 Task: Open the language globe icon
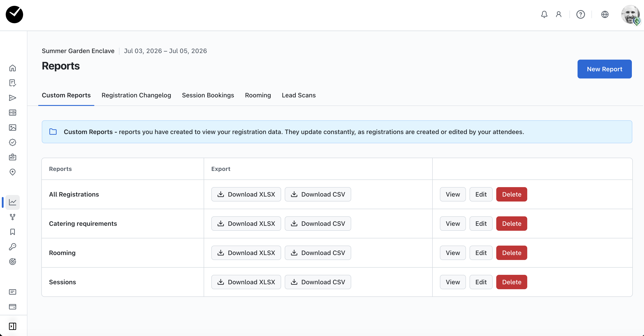[604, 14]
